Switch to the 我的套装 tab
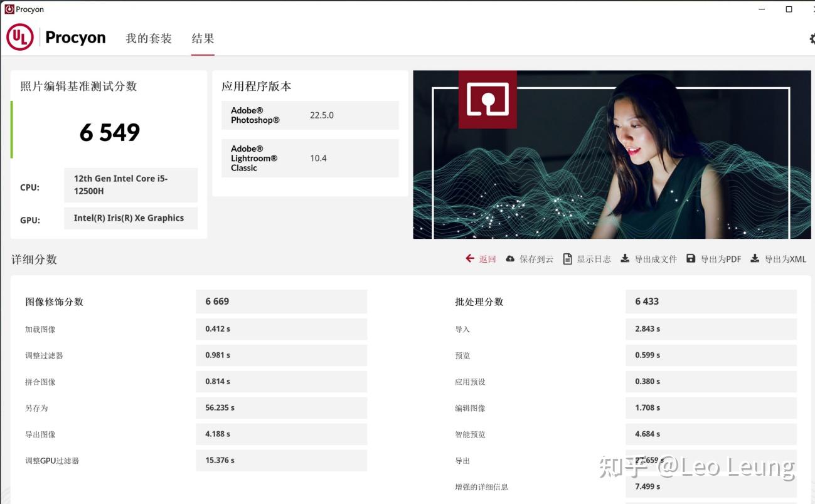Image resolution: width=815 pixels, height=504 pixels. click(148, 38)
